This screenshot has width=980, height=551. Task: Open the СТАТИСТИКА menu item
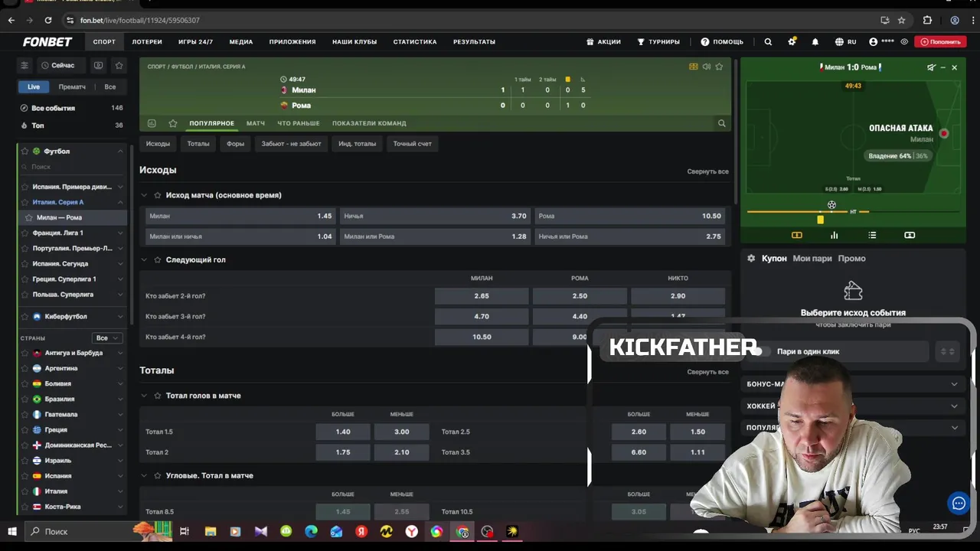pyautogui.click(x=415, y=42)
